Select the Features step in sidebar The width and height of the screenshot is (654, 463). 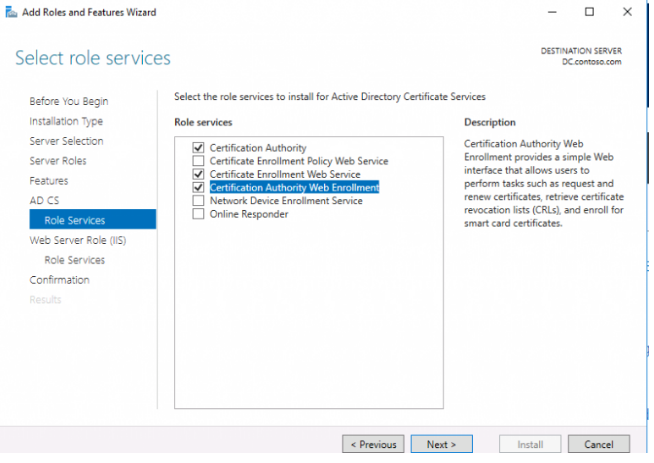(x=49, y=181)
